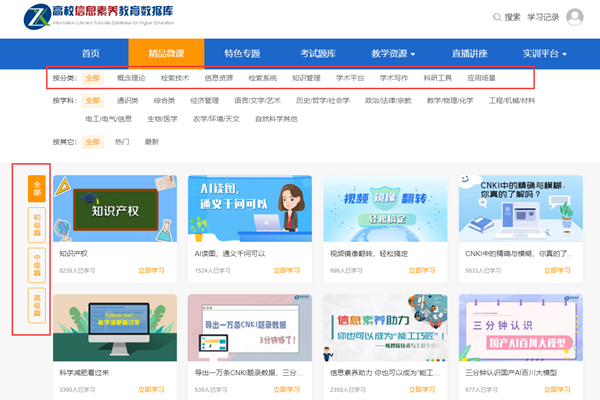Viewport: 600px width, 400px height.
Task: Select 全部 in 按学科 filter
Action: [x=93, y=101]
